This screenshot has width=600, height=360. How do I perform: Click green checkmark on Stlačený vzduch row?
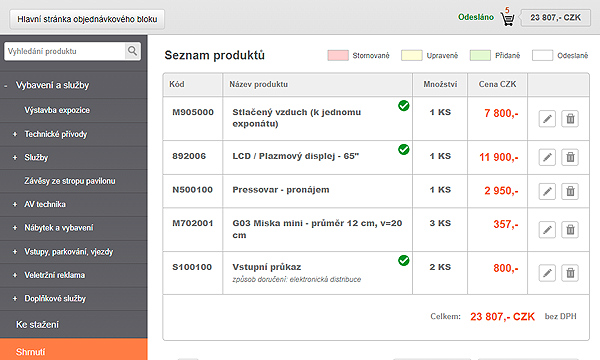404,106
